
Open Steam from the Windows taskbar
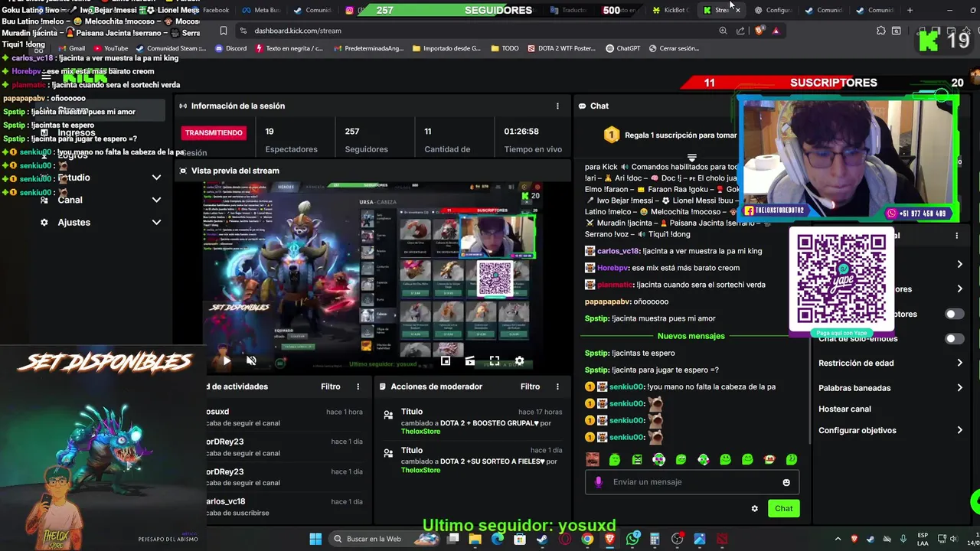[x=542, y=539]
